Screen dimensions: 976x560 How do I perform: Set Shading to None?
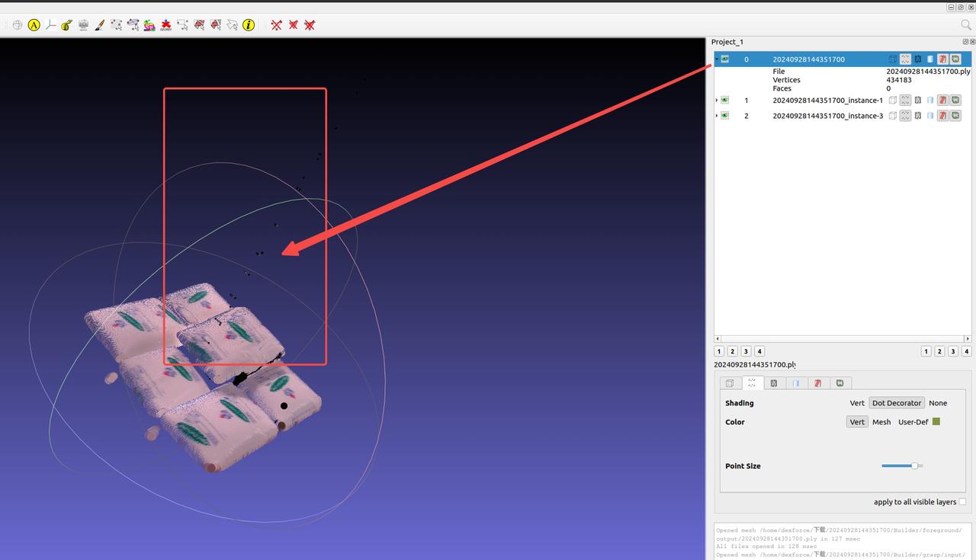click(938, 403)
